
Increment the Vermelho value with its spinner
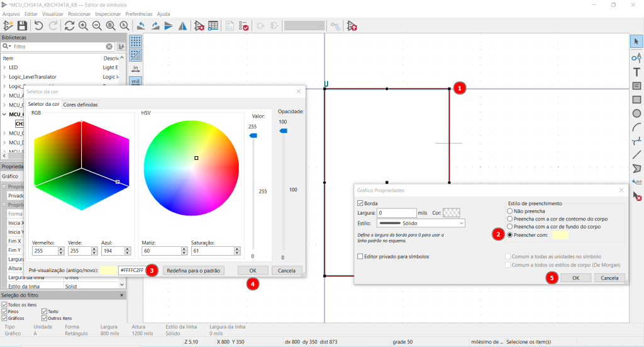[x=61, y=249]
